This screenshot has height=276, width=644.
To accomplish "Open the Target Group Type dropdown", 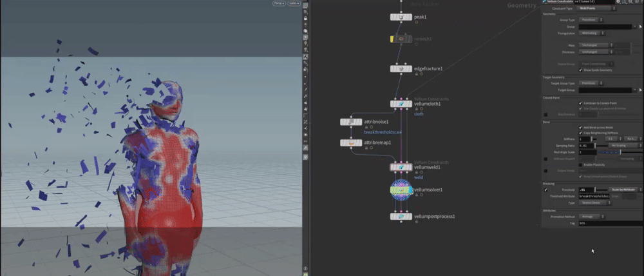I will pyautogui.click(x=591, y=83).
